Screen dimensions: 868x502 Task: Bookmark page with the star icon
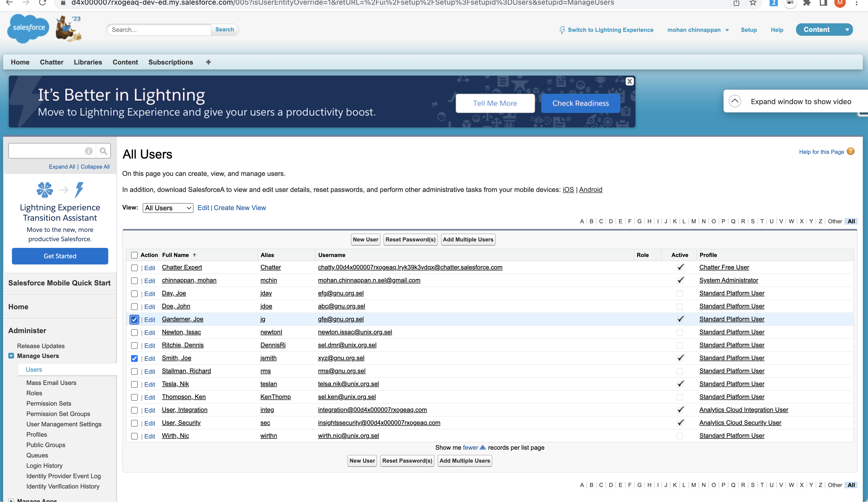(x=753, y=3)
